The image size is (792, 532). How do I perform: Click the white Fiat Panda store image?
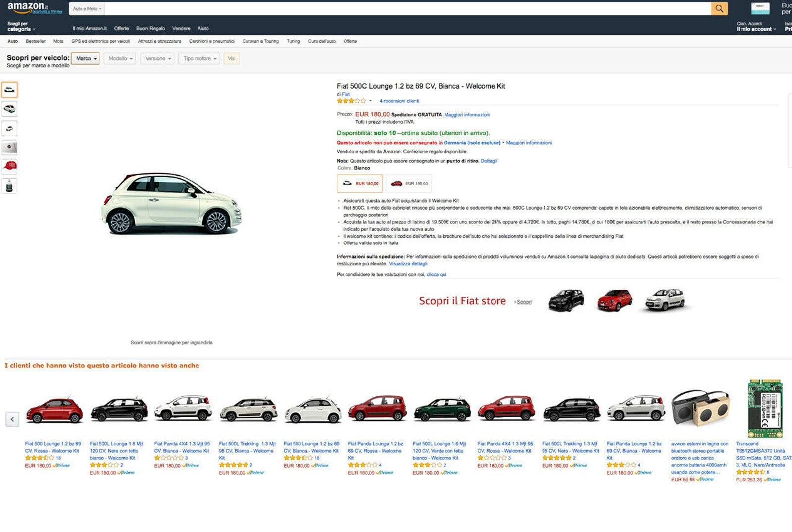click(x=665, y=299)
